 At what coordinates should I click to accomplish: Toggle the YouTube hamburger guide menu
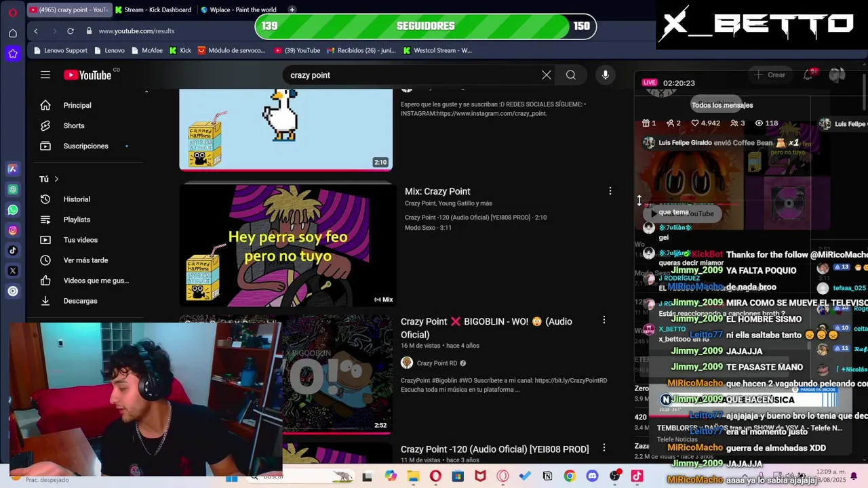pyautogui.click(x=45, y=75)
